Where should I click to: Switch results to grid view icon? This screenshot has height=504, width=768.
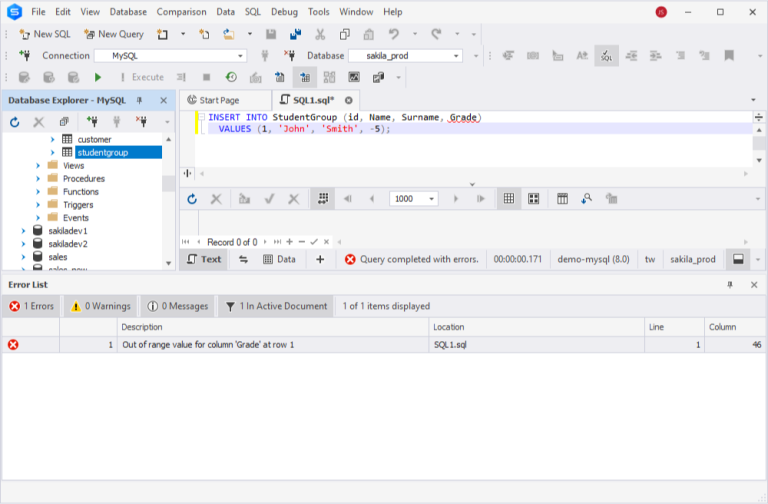508,199
